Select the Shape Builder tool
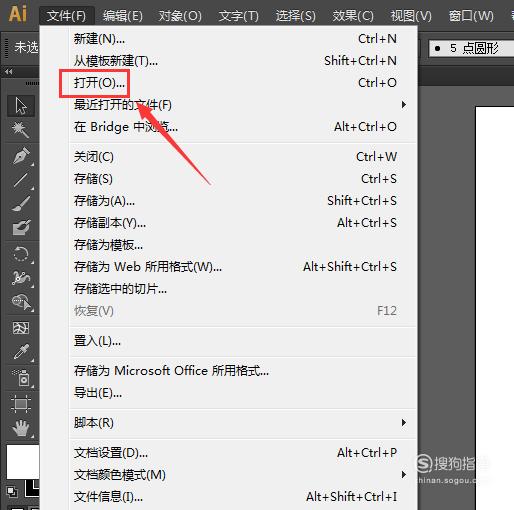The image size is (514, 510). pos(21,302)
